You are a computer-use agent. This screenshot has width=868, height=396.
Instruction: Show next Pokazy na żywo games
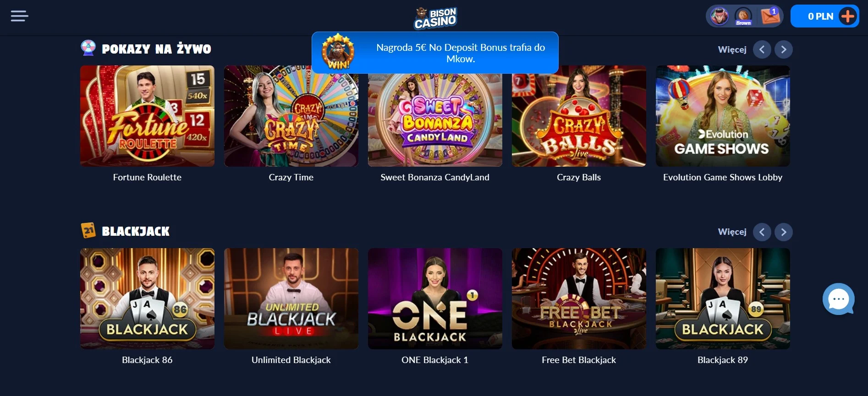click(x=784, y=49)
